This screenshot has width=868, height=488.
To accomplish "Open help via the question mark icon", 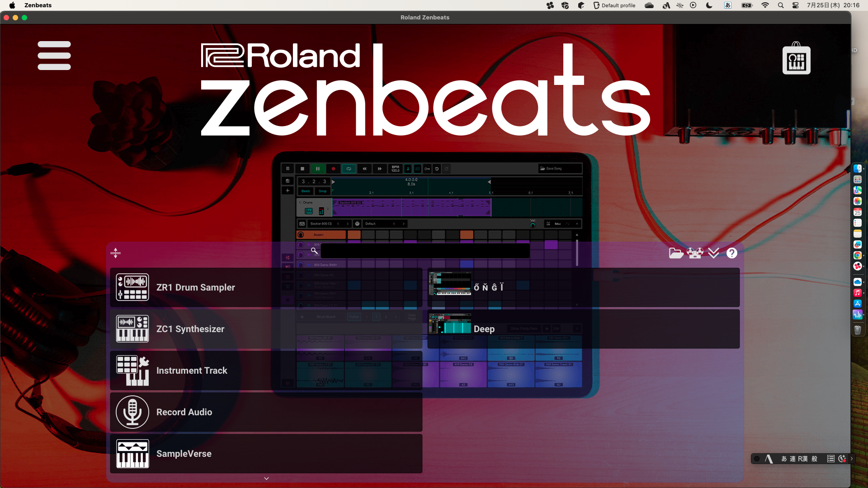I will coord(731,253).
